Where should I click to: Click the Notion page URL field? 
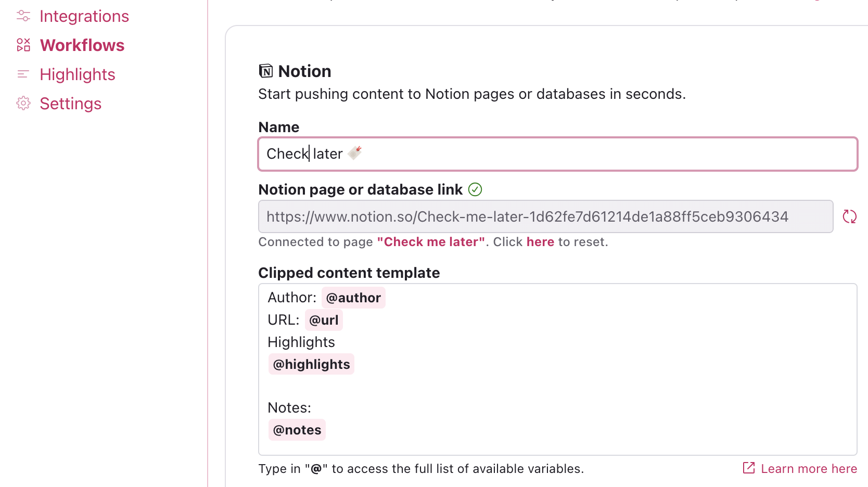pyautogui.click(x=546, y=216)
